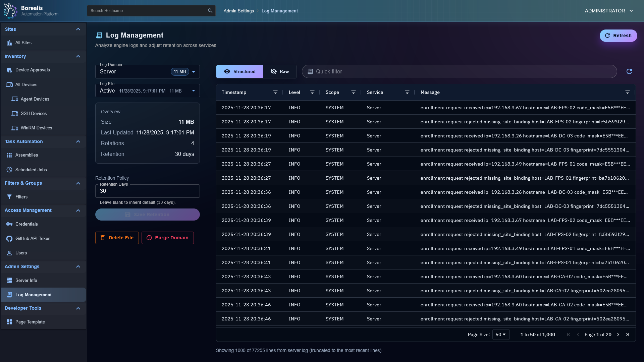
Task: Select SSH Devices in Inventory
Action: pyautogui.click(x=33, y=113)
